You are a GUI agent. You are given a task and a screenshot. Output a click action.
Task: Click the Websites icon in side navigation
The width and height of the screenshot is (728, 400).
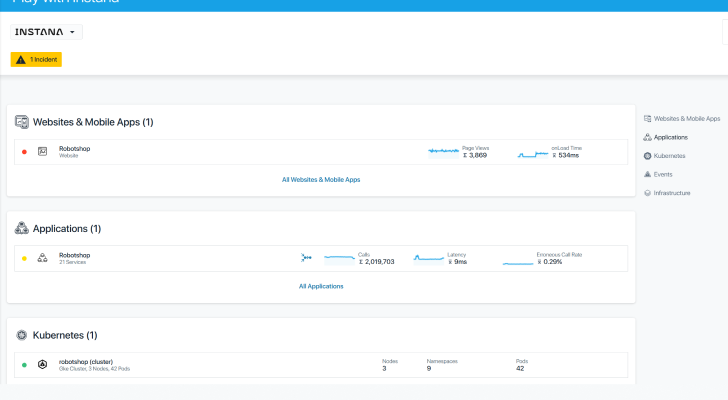point(647,119)
